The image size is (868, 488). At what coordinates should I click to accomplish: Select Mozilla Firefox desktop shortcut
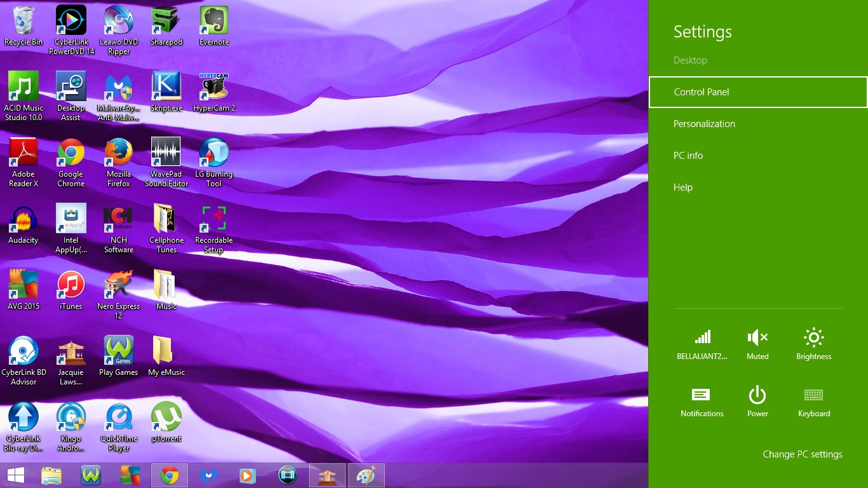click(119, 162)
